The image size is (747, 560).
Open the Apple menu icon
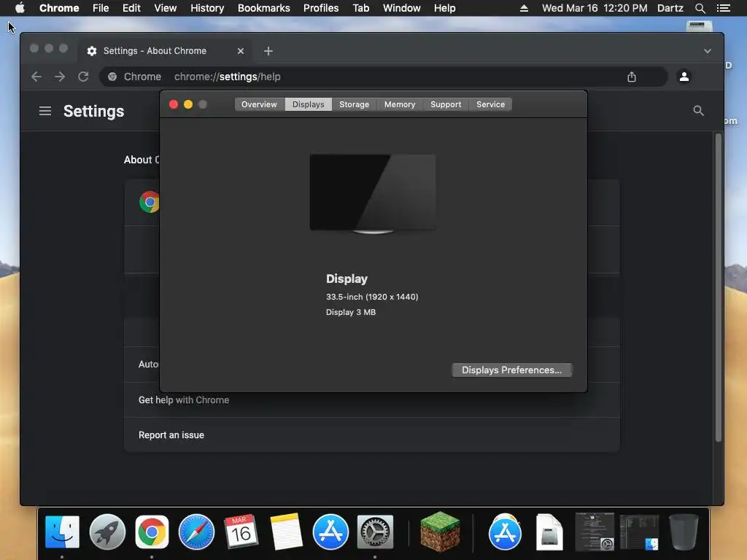coord(20,8)
